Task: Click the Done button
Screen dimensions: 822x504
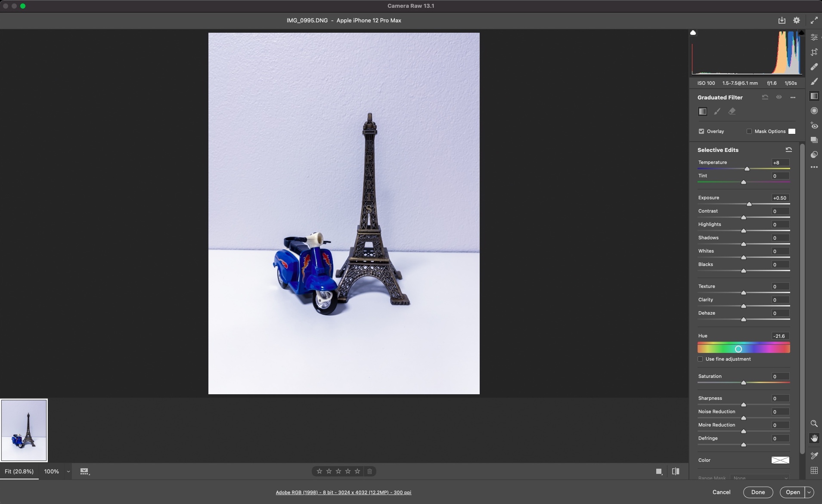Action: pos(758,492)
